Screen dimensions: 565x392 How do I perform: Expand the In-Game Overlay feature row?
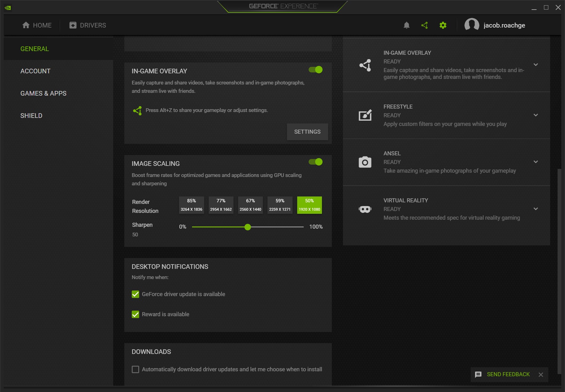[x=536, y=65]
